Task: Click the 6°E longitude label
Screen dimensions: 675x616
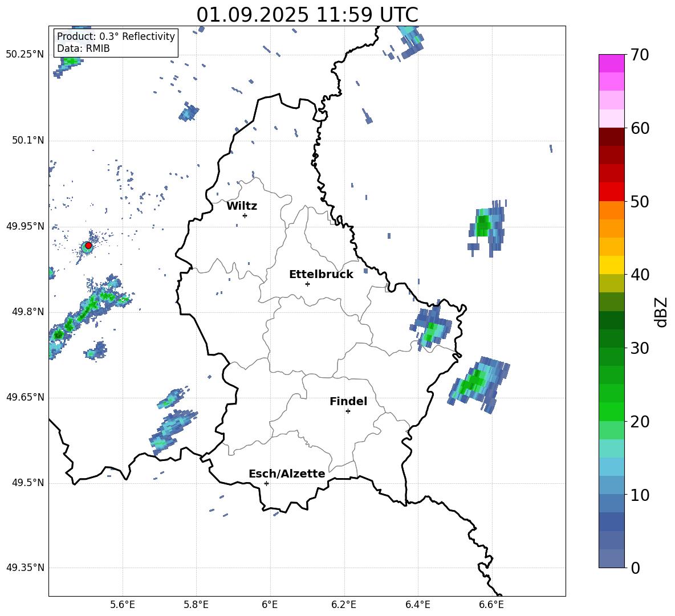Action: pyautogui.click(x=270, y=605)
